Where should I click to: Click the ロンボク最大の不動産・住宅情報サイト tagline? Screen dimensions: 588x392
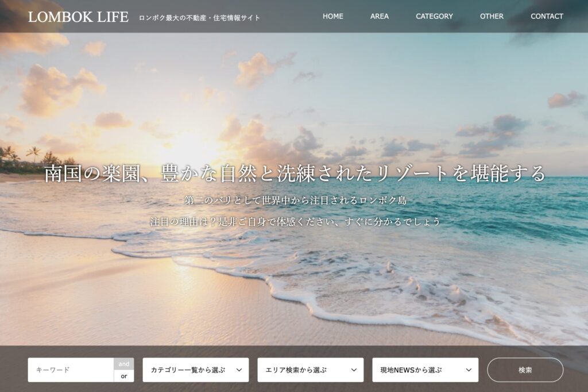pyautogui.click(x=199, y=18)
